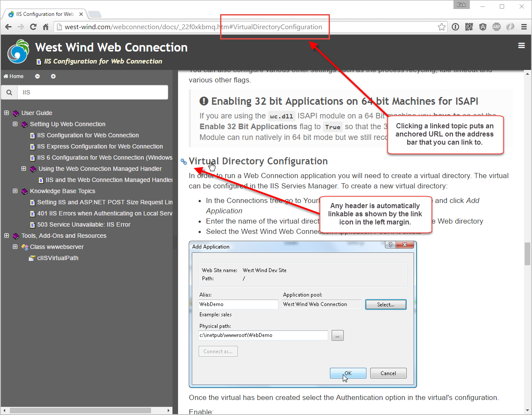Screen dimensions: 532x415
Task: Go to the browser home page icon
Action: pos(45,27)
